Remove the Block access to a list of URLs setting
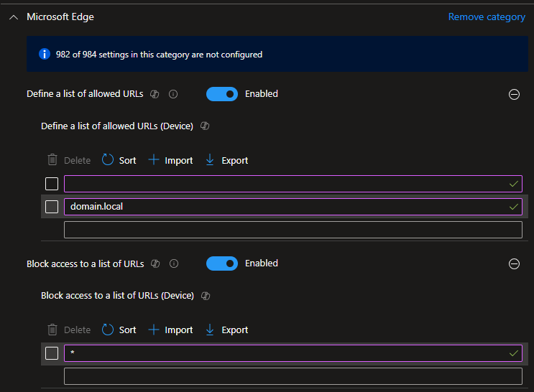 click(x=514, y=263)
